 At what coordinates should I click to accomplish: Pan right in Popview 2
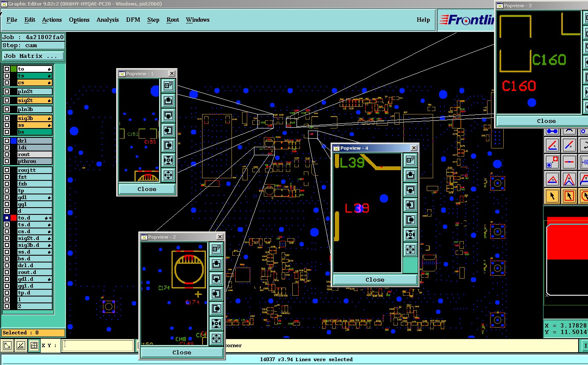coord(217,308)
